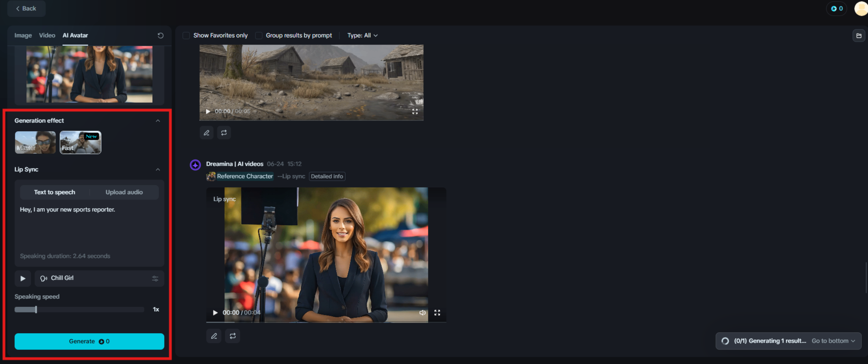Enable the Show Favorites only checkbox
868x364 pixels.
click(186, 35)
